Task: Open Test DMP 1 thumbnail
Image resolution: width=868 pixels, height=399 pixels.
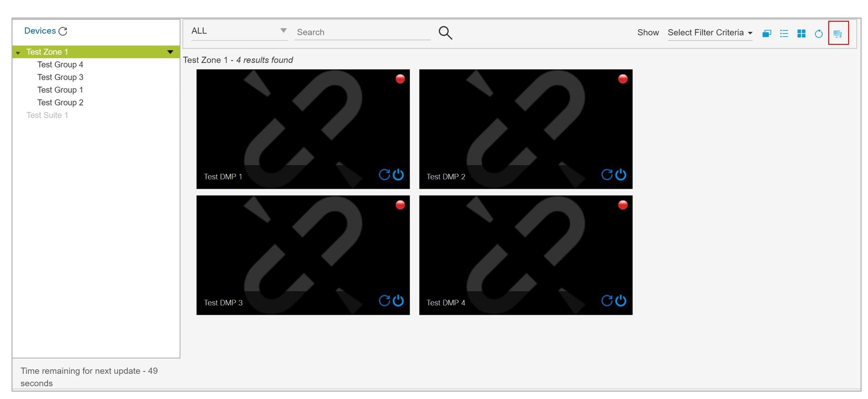Action: coord(303,129)
